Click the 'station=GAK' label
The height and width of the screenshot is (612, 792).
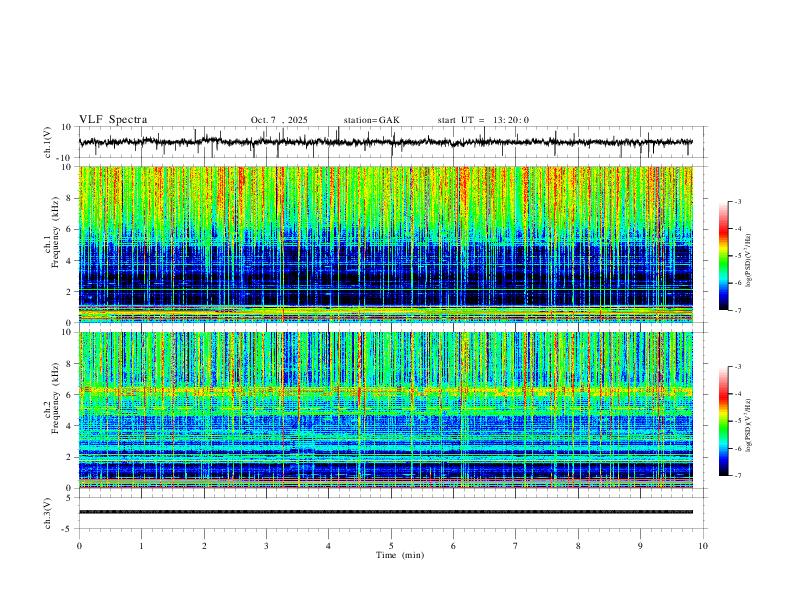[x=371, y=120]
